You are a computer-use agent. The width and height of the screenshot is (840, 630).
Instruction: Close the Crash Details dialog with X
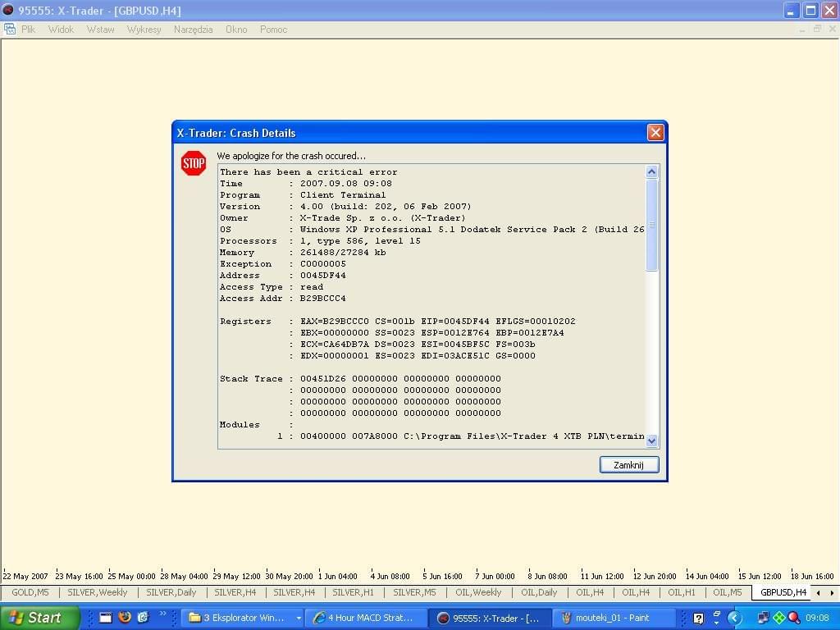click(655, 132)
